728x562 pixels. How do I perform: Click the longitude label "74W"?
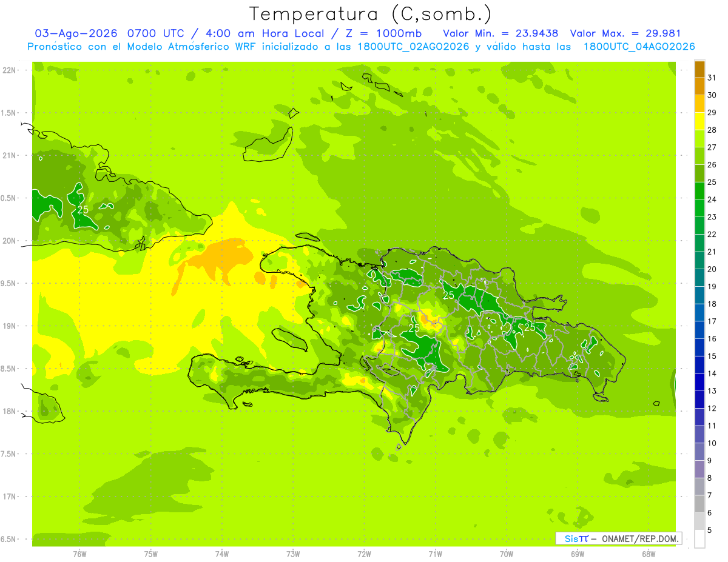(x=222, y=554)
